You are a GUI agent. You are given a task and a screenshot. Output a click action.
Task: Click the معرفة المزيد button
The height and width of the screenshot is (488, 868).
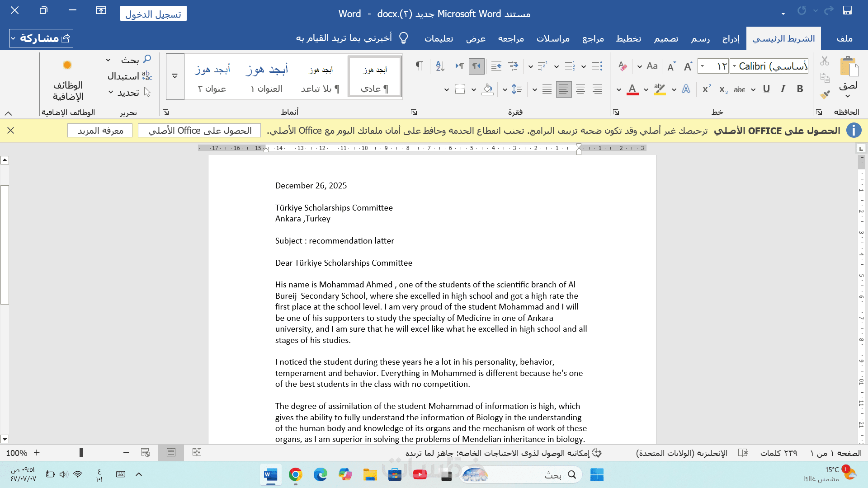[100, 131]
